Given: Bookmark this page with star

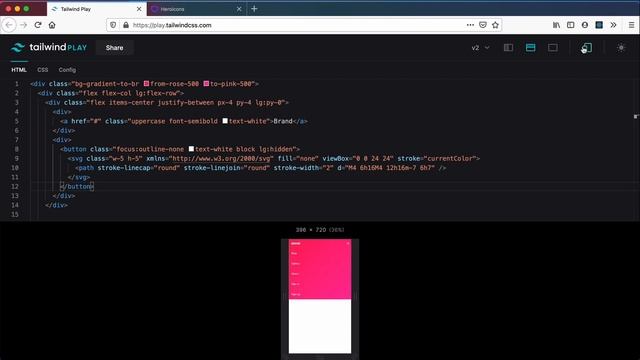Looking at the screenshot, I should (495, 25).
